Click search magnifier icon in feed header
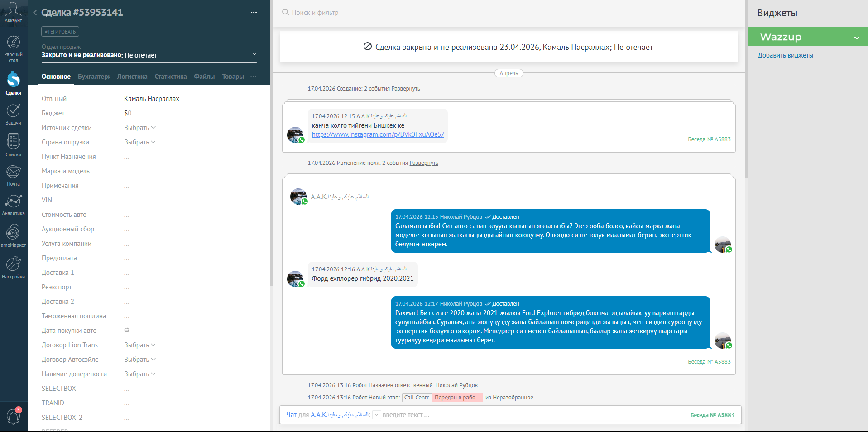868x432 pixels. click(x=285, y=12)
